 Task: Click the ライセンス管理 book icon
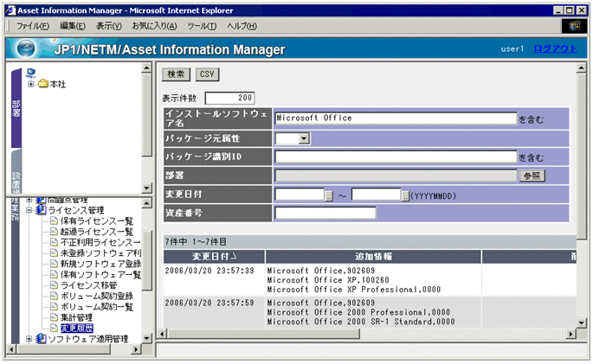[x=41, y=209]
